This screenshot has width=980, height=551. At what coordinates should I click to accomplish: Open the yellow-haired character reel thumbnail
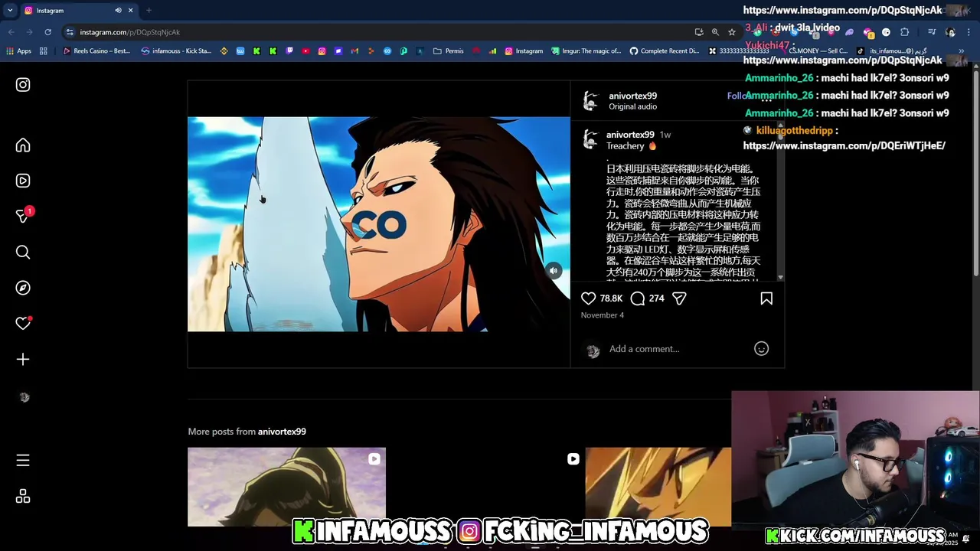[658, 487]
